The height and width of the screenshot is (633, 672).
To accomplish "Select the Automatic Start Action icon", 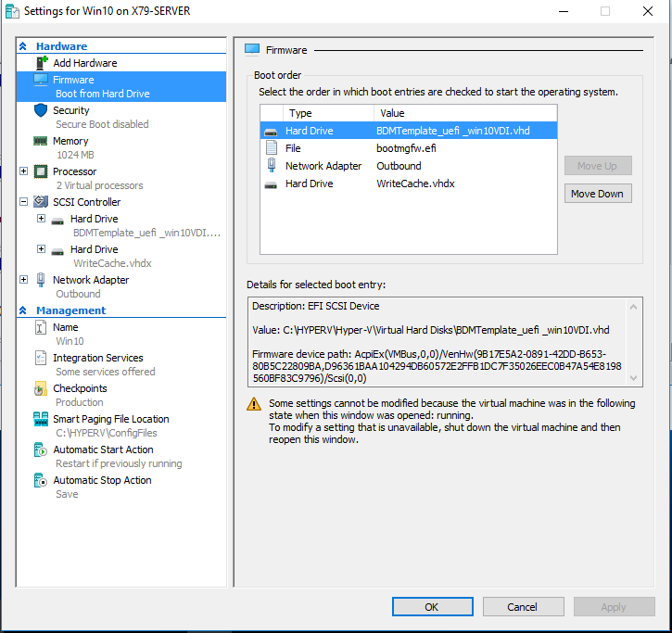I will (x=41, y=449).
